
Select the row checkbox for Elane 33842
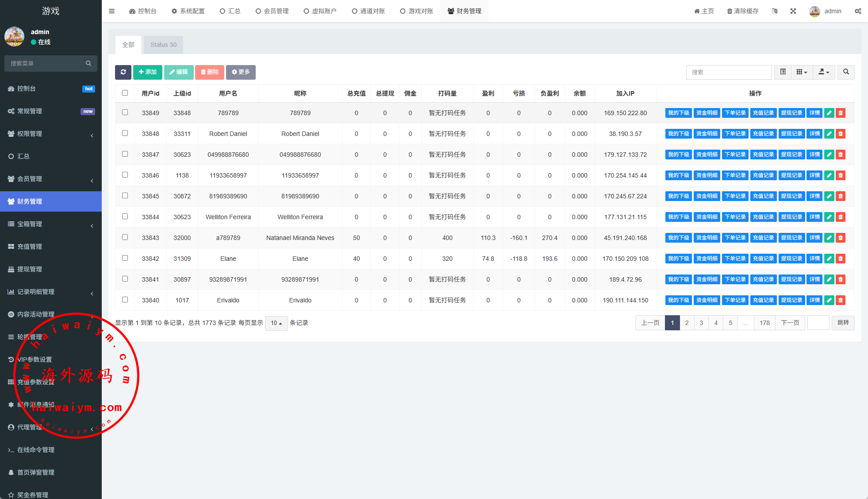point(125,258)
